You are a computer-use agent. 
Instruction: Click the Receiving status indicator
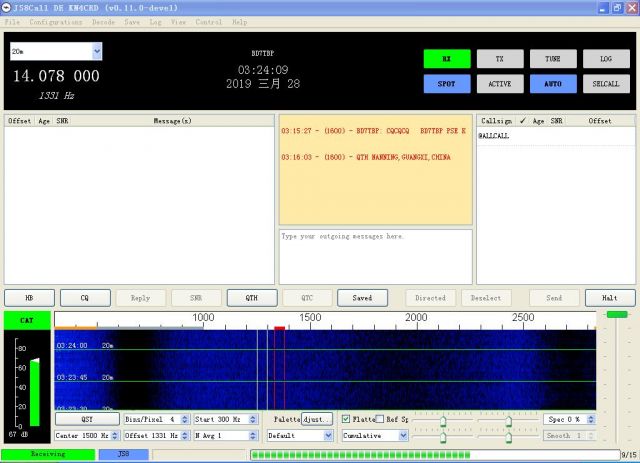tap(48, 454)
